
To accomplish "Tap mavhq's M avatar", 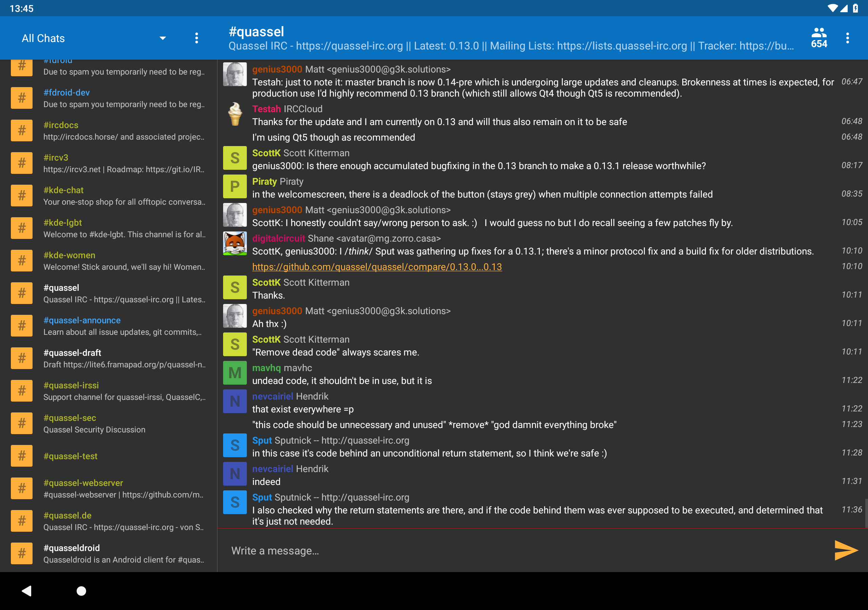I will (x=235, y=373).
